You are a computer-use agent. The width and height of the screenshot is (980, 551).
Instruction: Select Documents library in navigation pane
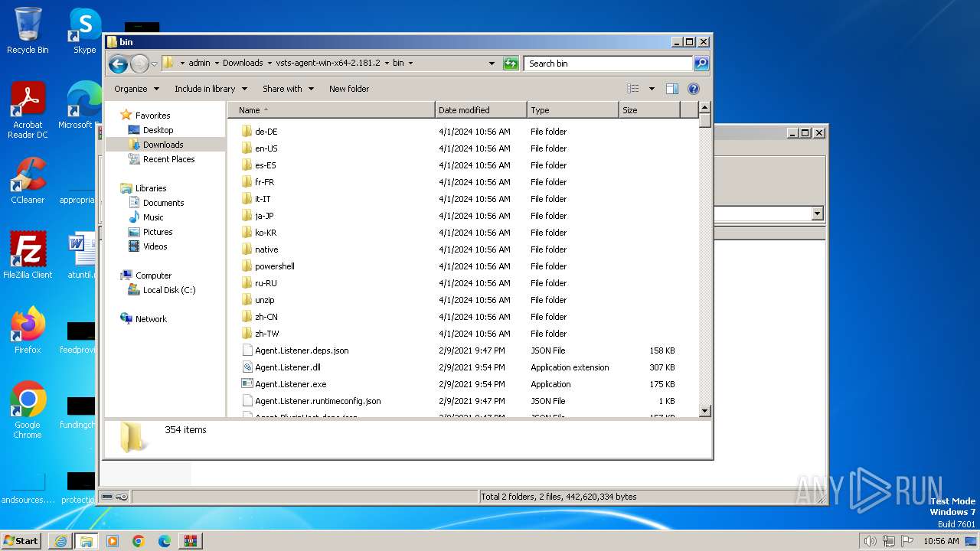coord(163,203)
